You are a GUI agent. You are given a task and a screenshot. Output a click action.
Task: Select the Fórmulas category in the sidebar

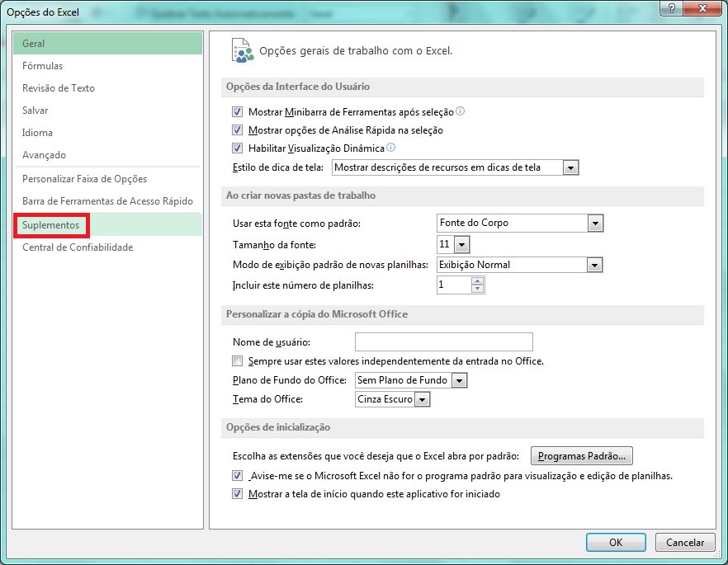pos(43,66)
